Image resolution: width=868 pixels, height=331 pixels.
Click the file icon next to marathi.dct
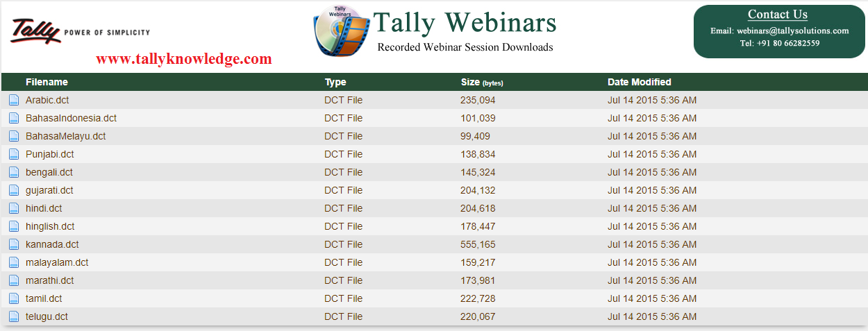coord(14,280)
